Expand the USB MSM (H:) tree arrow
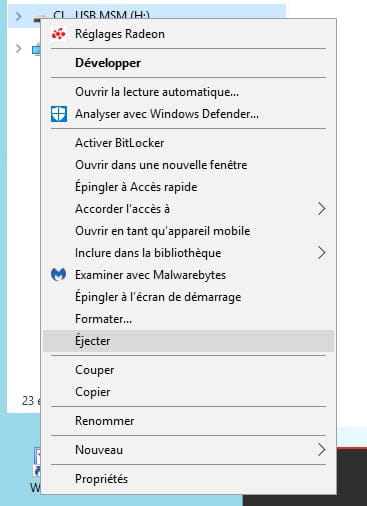This screenshot has width=367, height=506. (19, 16)
